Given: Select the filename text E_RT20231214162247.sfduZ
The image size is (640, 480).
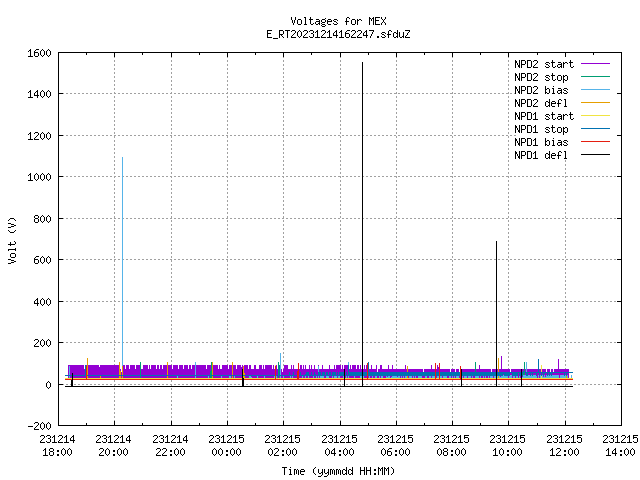Looking at the screenshot, I should coord(338,34).
